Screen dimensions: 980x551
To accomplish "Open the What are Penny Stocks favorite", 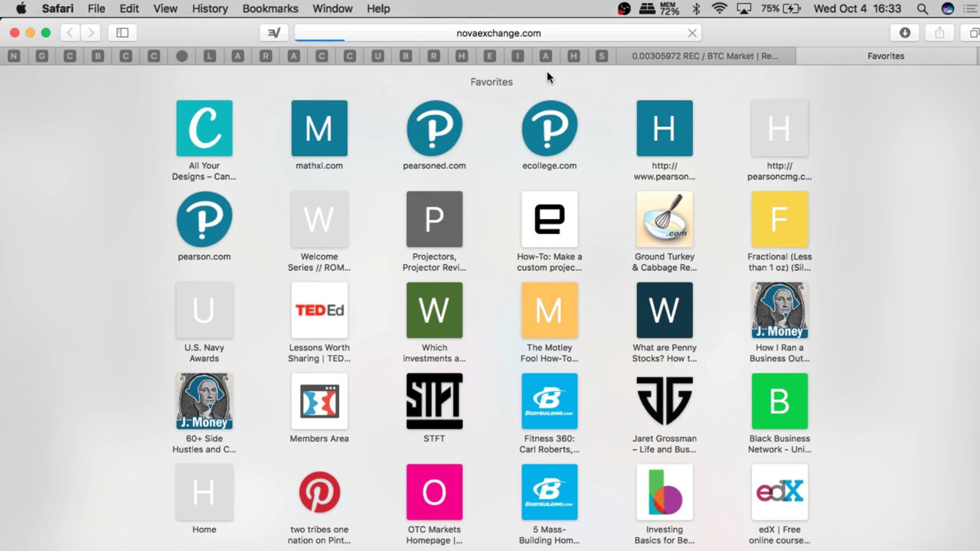I will (x=665, y=311).
